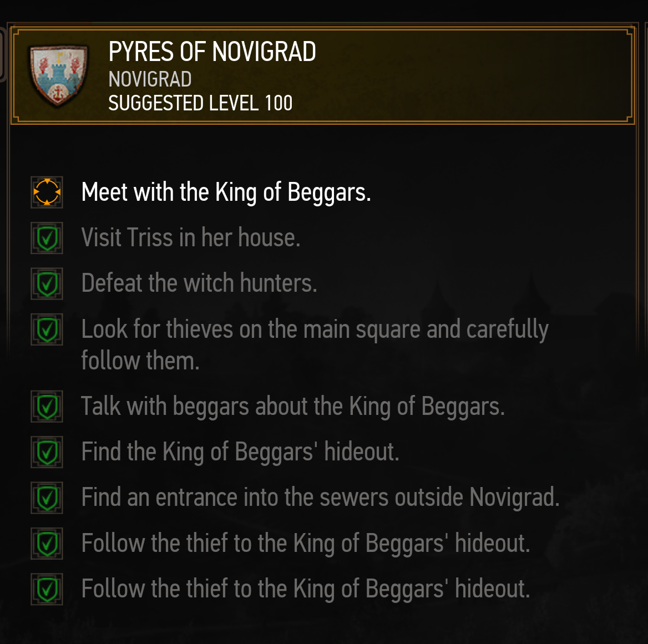Select Look for thieves on main square objective

click(315, 344)
